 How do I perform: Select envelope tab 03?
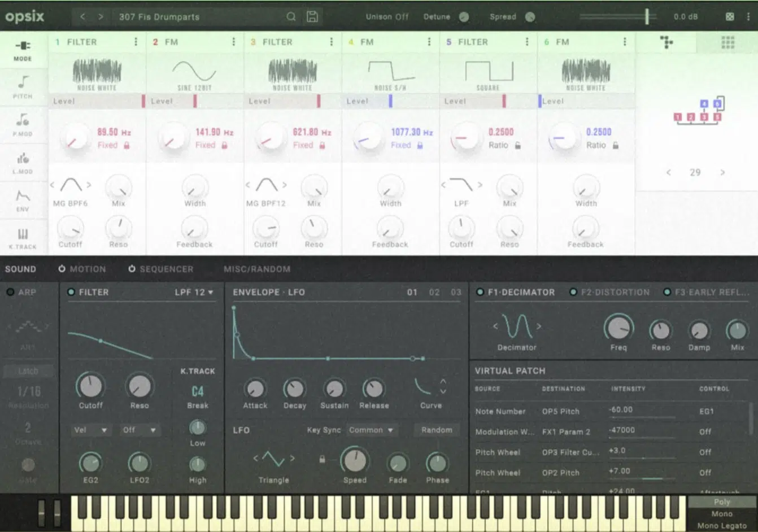click(x=456, y=292)
